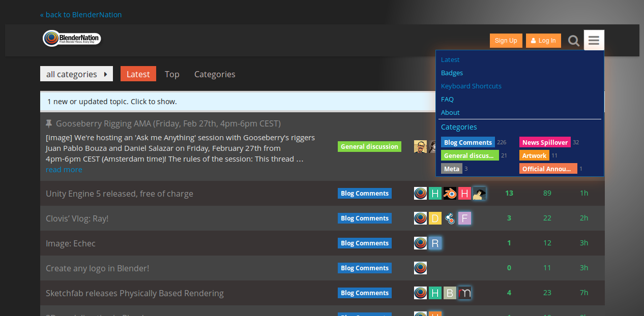
Task: Open Keyboard Shortcuts from the menu
Action: tap(471, 86)
